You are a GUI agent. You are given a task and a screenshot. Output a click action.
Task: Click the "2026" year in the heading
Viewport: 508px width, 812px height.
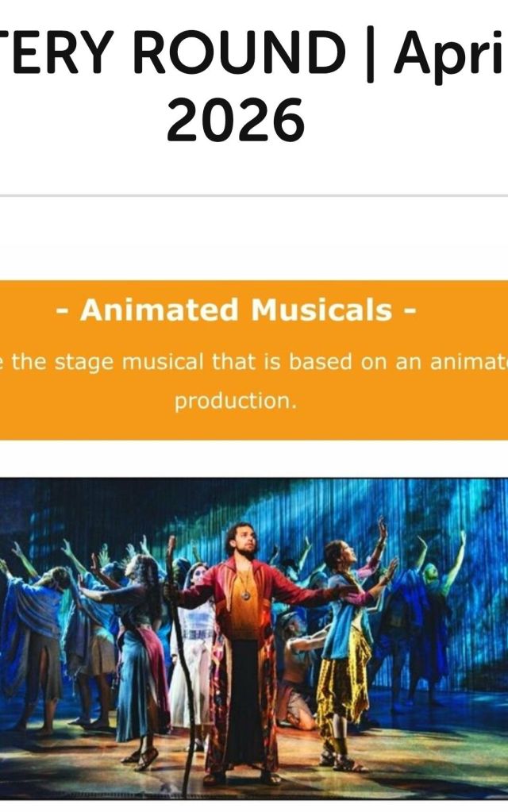coord(235,120)
